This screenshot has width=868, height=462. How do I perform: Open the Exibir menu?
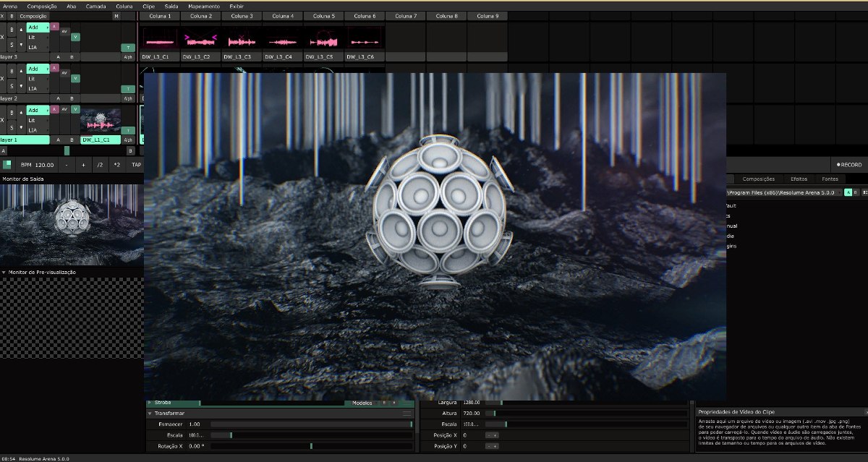click(x=237, y=6)
